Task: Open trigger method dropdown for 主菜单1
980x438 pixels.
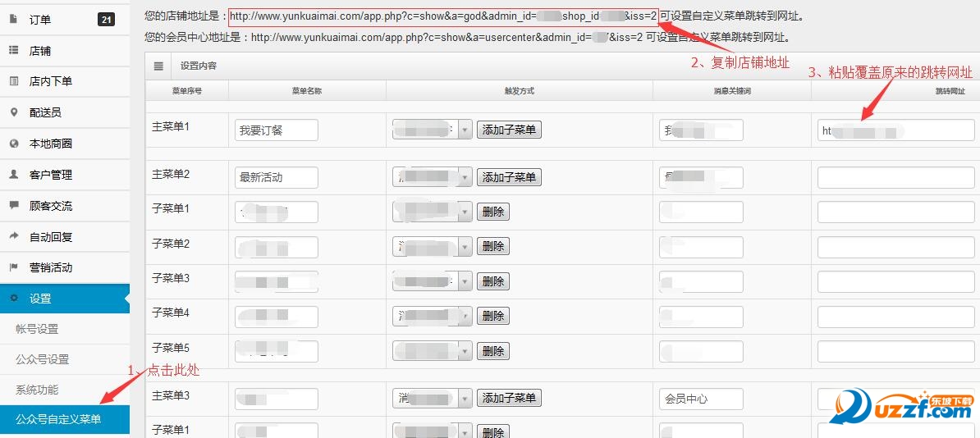Action: coord(465,130)
